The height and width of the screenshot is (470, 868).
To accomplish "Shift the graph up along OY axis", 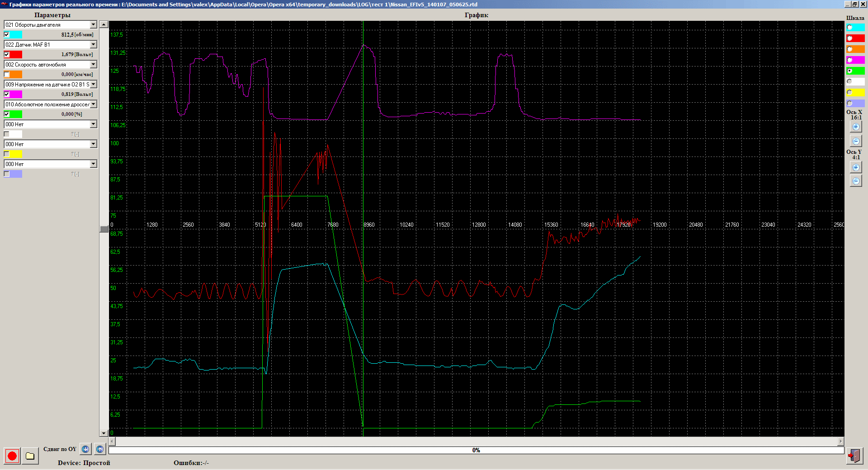I will click(100, 449).
